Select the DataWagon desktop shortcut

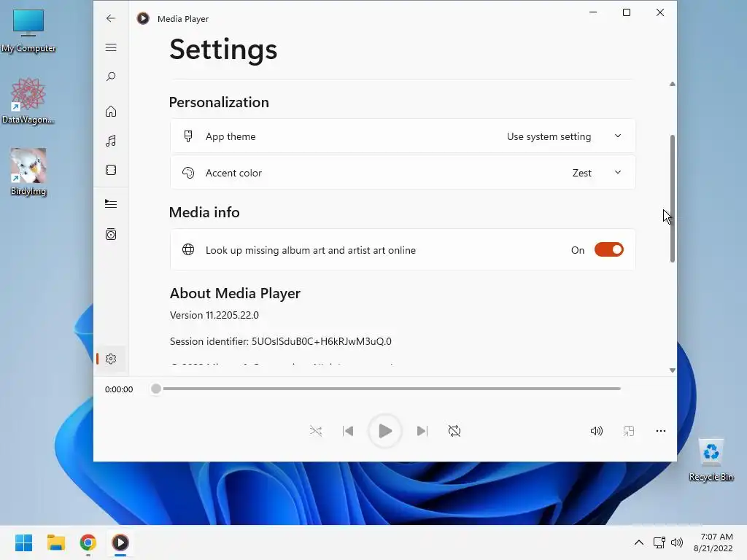28,101
